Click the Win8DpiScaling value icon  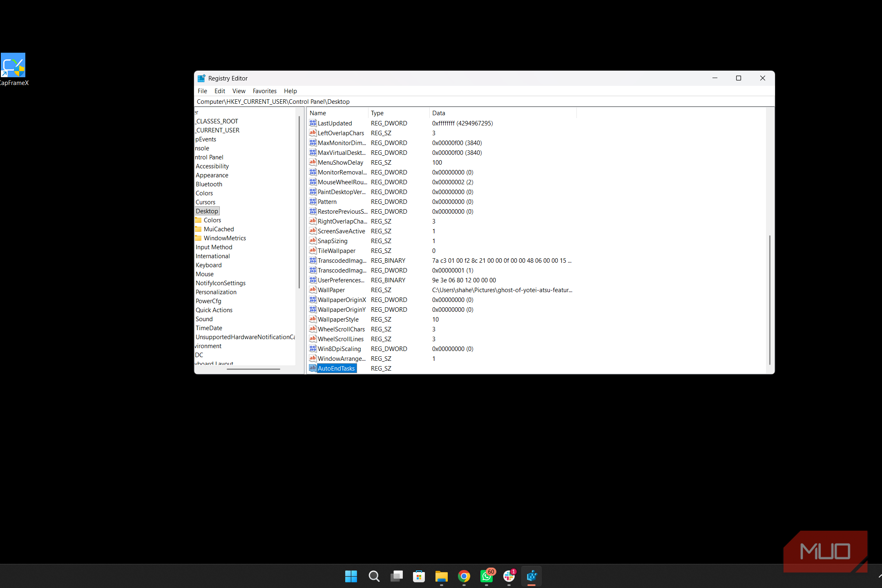click(x=313, y=349)
